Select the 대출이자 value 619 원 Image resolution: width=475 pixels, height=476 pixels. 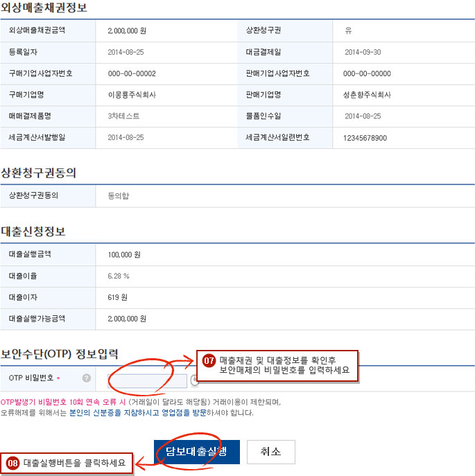(x=118, y=297)
